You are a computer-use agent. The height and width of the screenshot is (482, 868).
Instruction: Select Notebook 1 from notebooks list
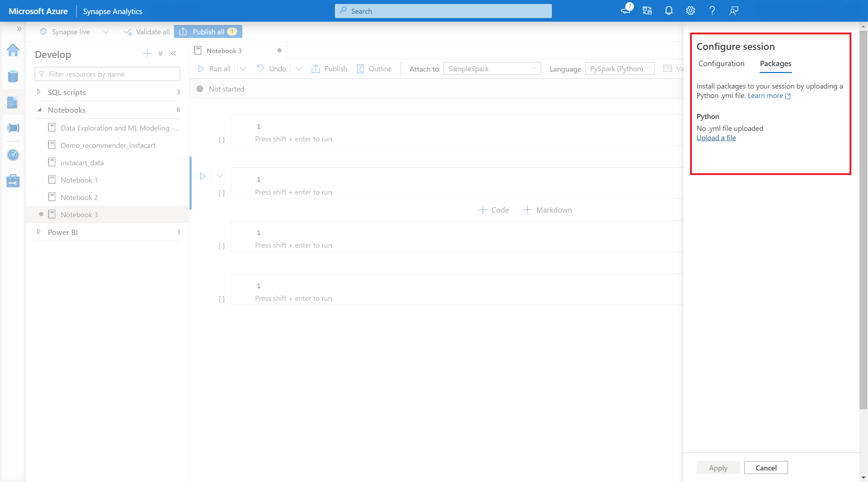[79, 179]
